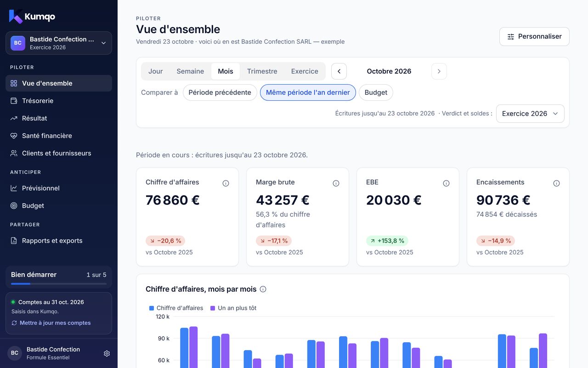
Task: Show info for Encaissements card
Action: pos(556,183)
